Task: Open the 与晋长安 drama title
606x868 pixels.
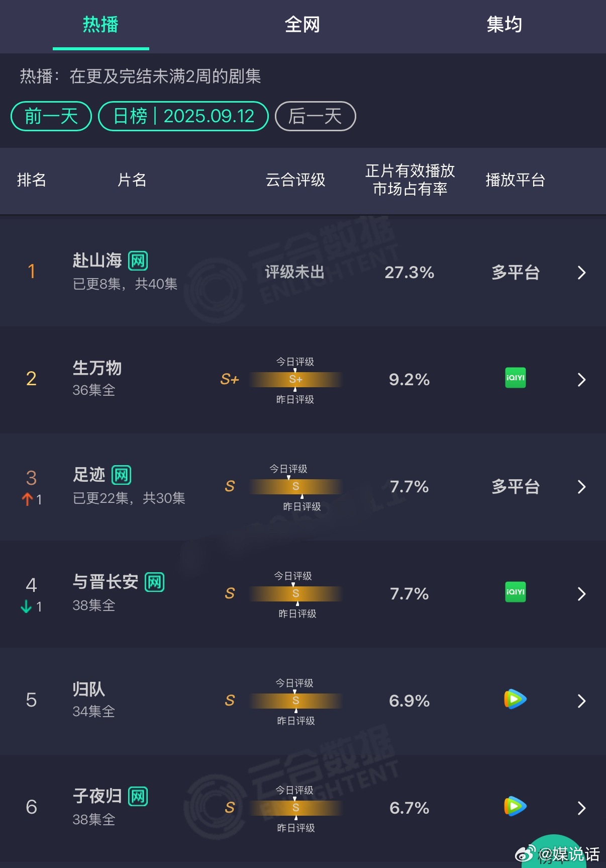Action: 106,582
